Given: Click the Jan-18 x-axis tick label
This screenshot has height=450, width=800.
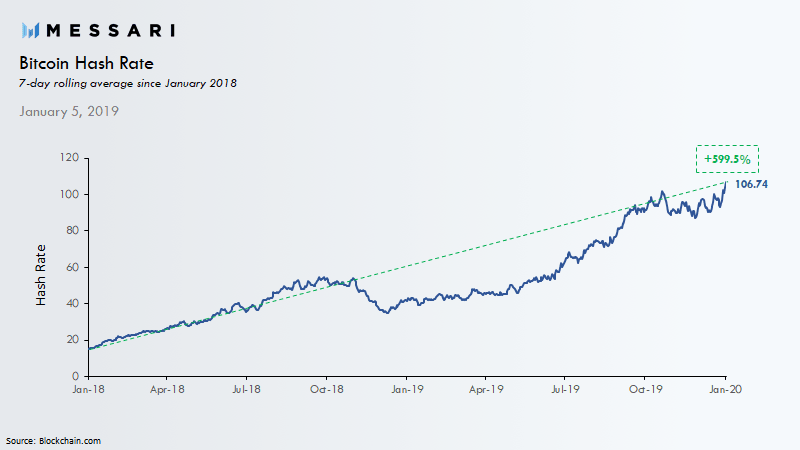Looking at the screenshot, I should [x=88, y=389].
